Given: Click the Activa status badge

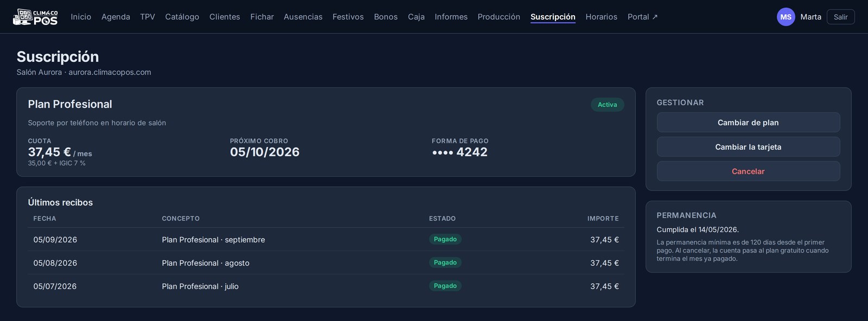Looking at the screenshot, I should [x=607, y=105].
